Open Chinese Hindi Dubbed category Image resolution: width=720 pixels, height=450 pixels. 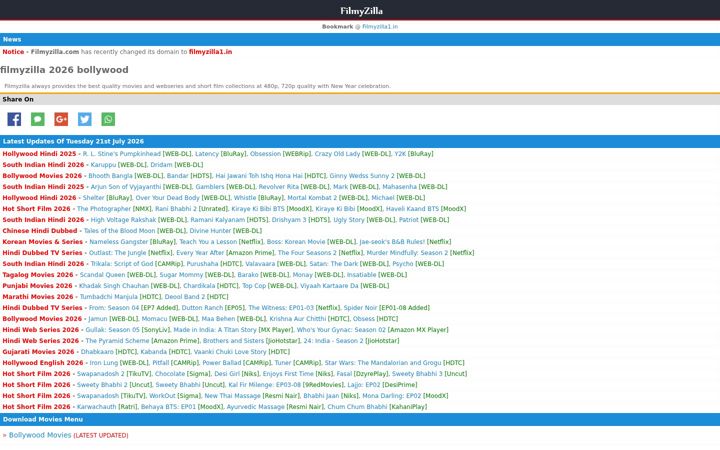tap(39, 231)
